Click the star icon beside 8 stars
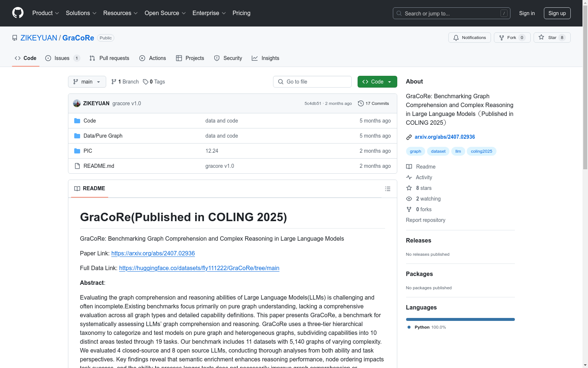Screen dimensions: 588x368 point(409,188)
